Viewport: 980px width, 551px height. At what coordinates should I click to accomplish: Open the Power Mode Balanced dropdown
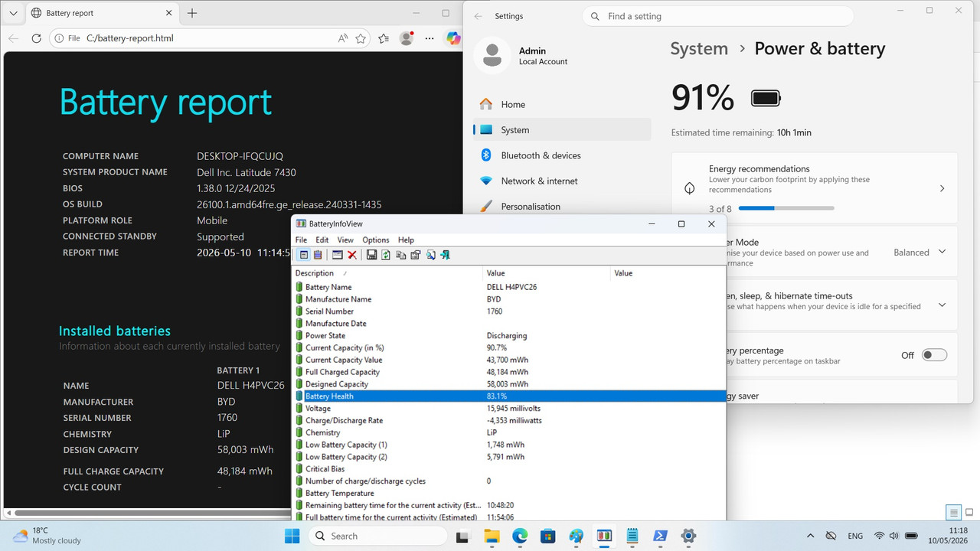coord(920,253)
